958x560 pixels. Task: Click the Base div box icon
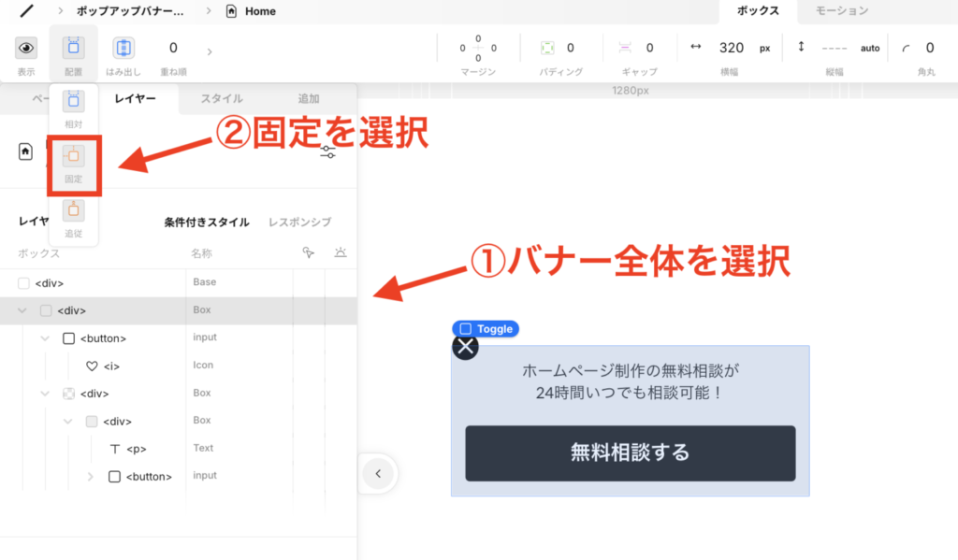[23, 283]
